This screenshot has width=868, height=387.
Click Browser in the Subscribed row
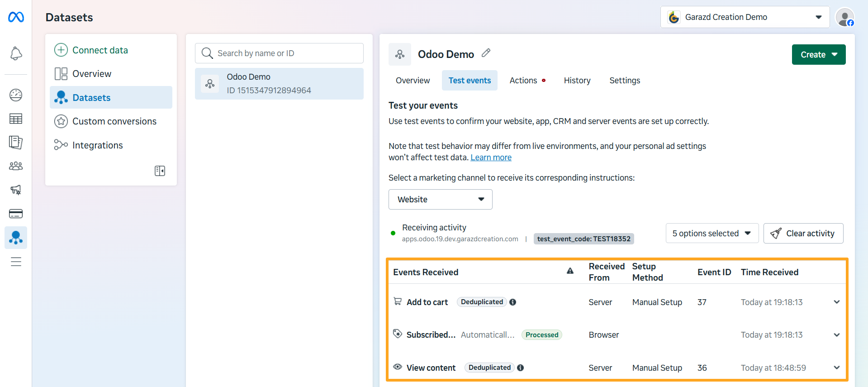(604, 335)
